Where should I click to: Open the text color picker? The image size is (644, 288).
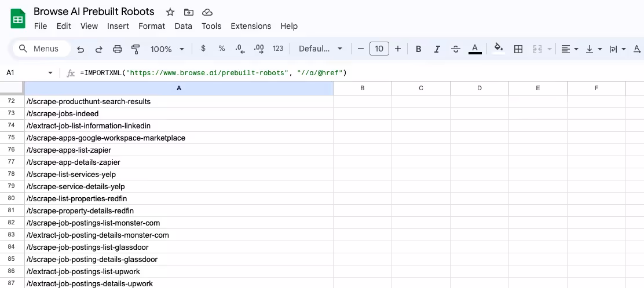pos(475,49)
